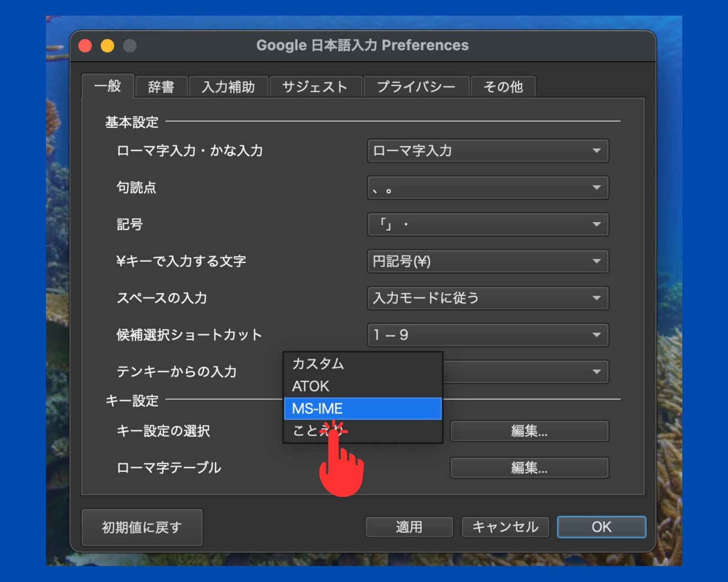This screenshot has width=728, height=582.
Task: Choose カスタム in the key settings list
Action: point(362,364)
